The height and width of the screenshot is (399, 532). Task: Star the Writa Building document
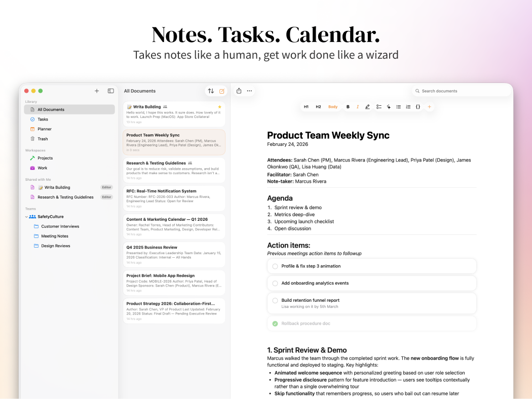(219, 107)
